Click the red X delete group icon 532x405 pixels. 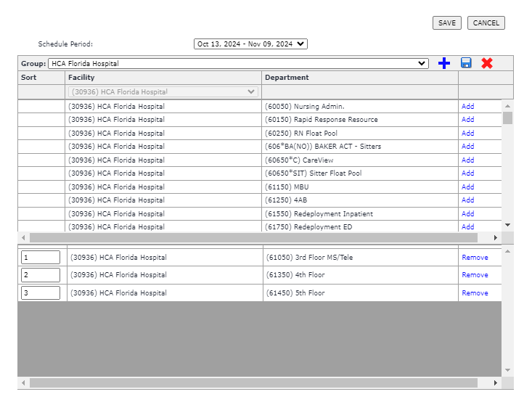point(487,63)
